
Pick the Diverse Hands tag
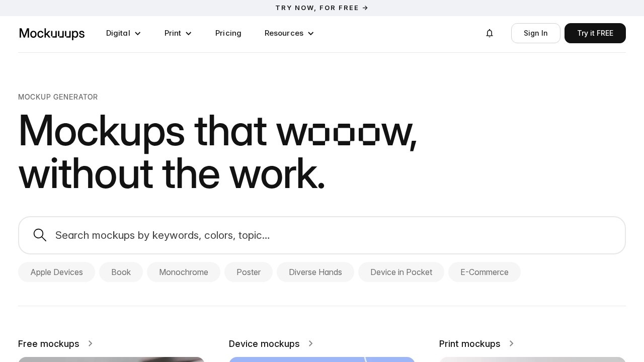pyautogui.click(x=315, y=272)
